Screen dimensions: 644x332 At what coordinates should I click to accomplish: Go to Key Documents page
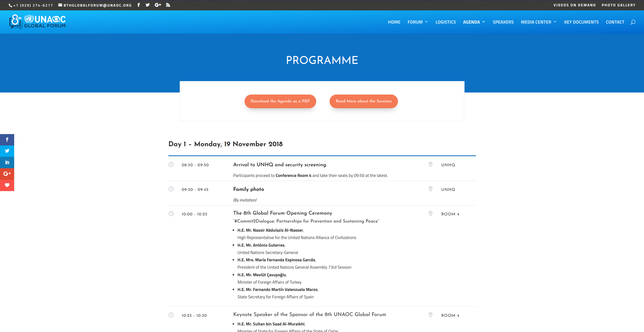pos(581,22)
